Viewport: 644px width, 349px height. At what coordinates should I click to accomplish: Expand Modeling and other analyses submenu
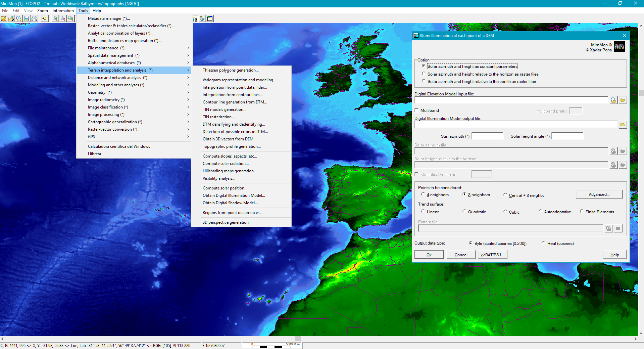(x=134, y=85)
